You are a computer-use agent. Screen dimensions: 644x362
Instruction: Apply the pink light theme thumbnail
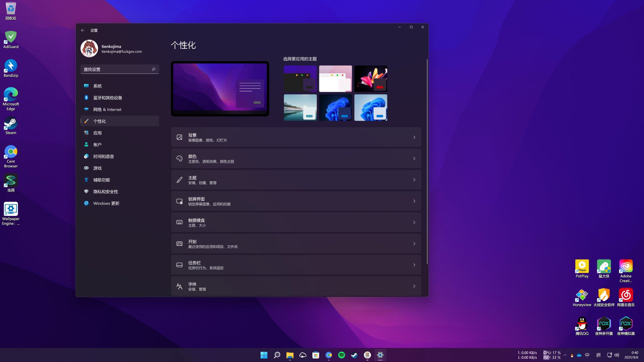(336, 79)
